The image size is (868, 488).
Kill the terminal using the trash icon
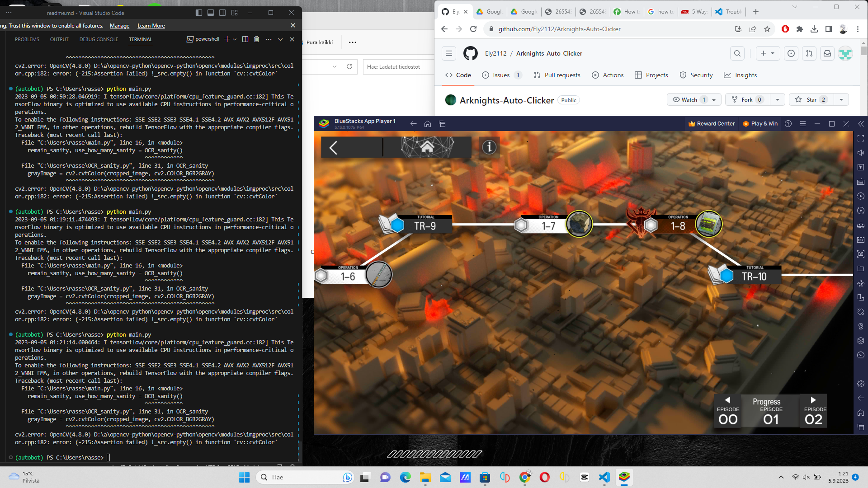coord(256,39)
